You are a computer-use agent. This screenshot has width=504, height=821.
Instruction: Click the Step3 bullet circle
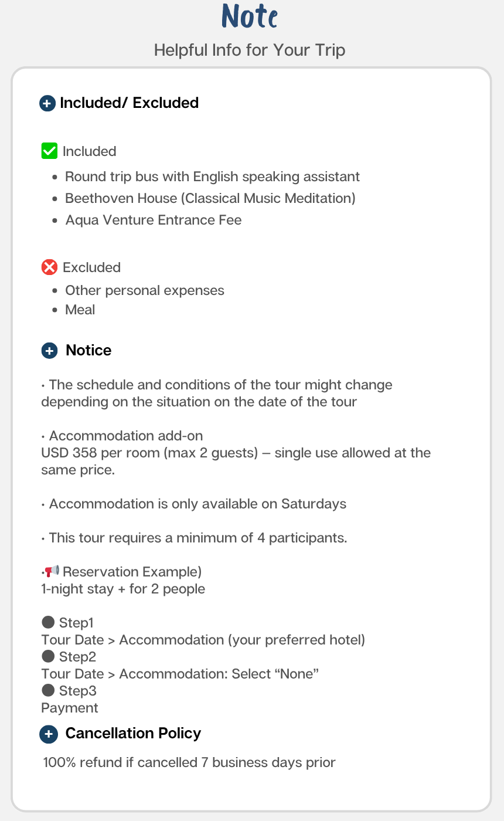pos(48,690)
